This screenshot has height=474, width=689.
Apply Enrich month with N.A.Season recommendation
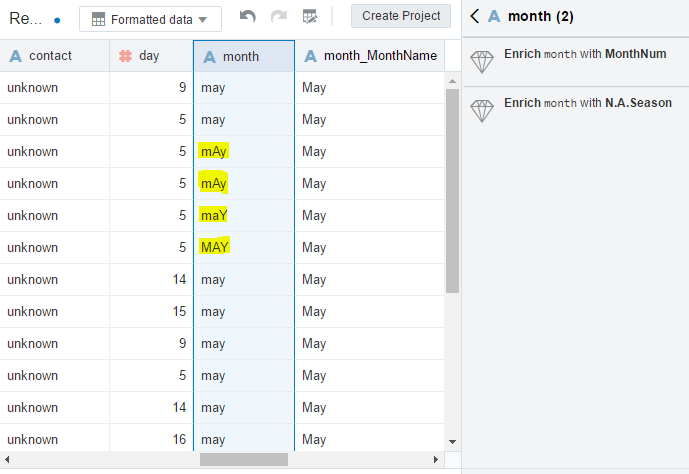(576, 111)
